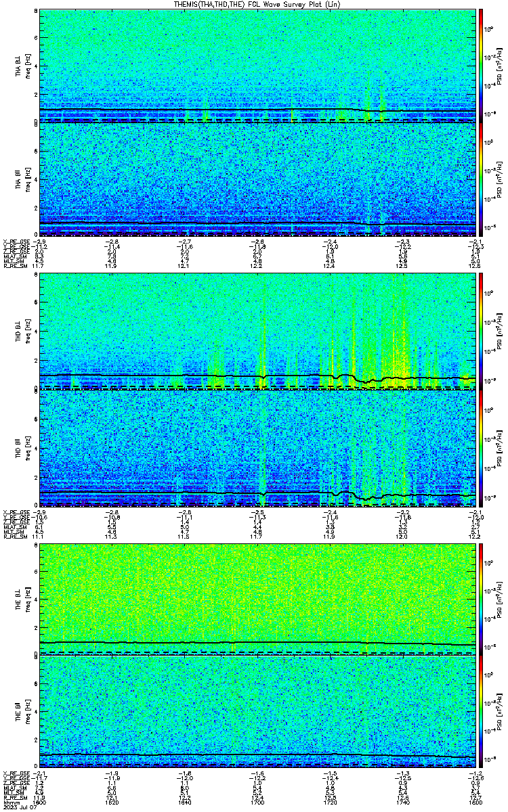This screenshot has width=508, height=812.
Task: Click the '1640' time axis label
Action: click(x=185, y=801)
